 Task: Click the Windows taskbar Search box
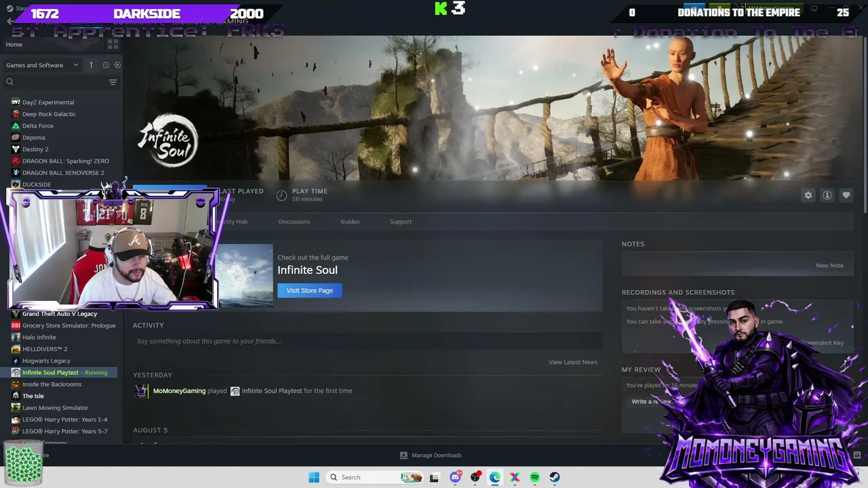click(375, 477)
